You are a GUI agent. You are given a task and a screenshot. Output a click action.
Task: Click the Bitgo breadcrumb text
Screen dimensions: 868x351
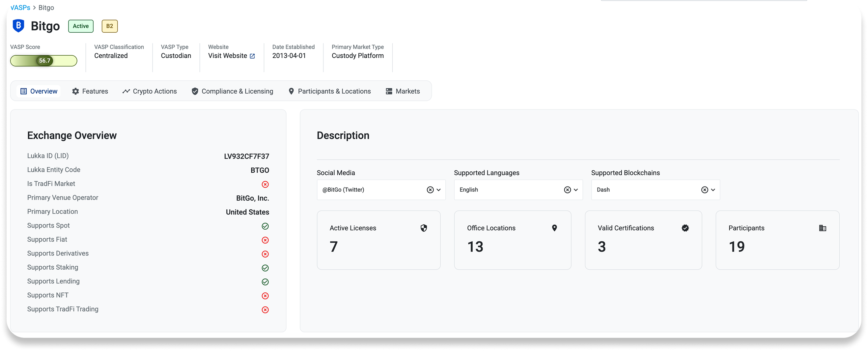[46, 8]
